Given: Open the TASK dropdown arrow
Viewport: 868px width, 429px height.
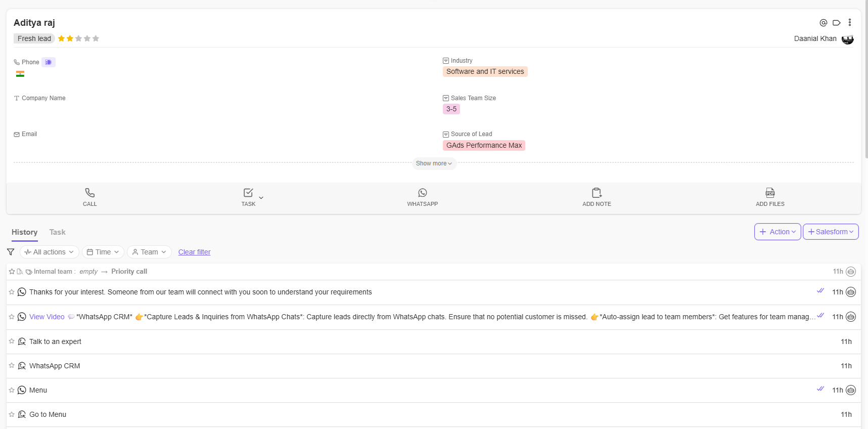Looking at the screenshot, I should coord(261,198).
